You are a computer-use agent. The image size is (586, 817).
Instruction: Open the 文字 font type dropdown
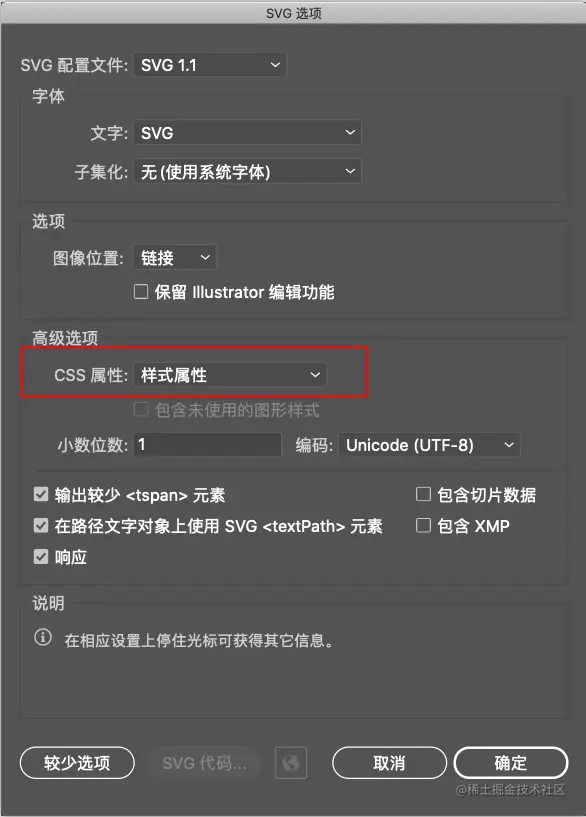[x=247, y=132]
